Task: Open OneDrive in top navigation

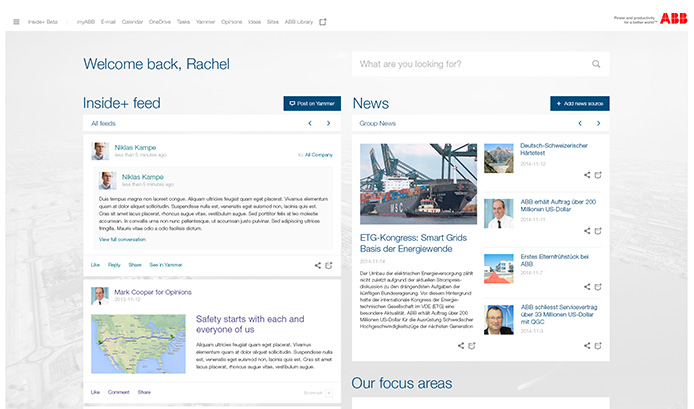Action: [x=160, y=22]
